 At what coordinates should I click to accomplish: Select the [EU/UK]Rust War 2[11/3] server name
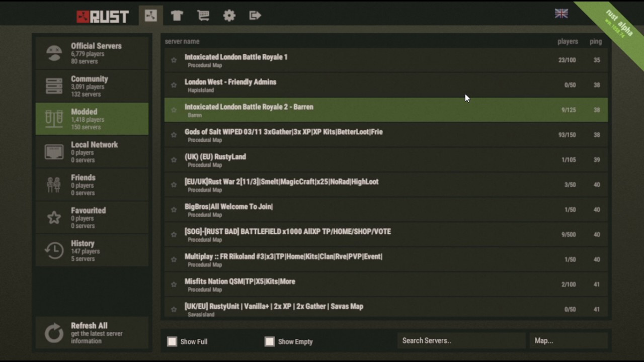282,182
